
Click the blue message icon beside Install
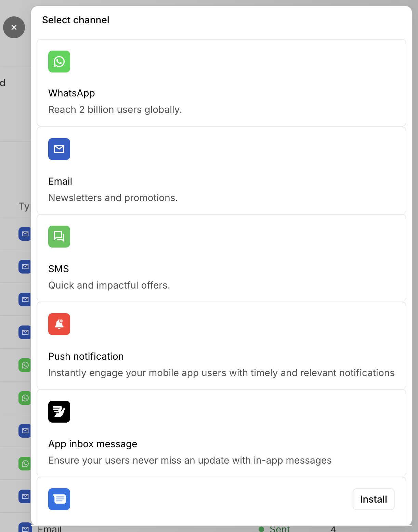(59, 499)
